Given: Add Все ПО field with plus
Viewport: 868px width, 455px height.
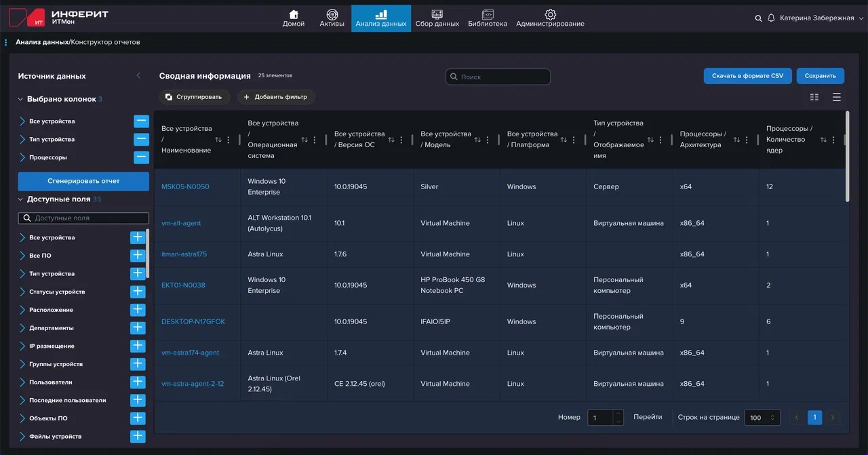Looking at the screenshot, I should coord(138,256).
